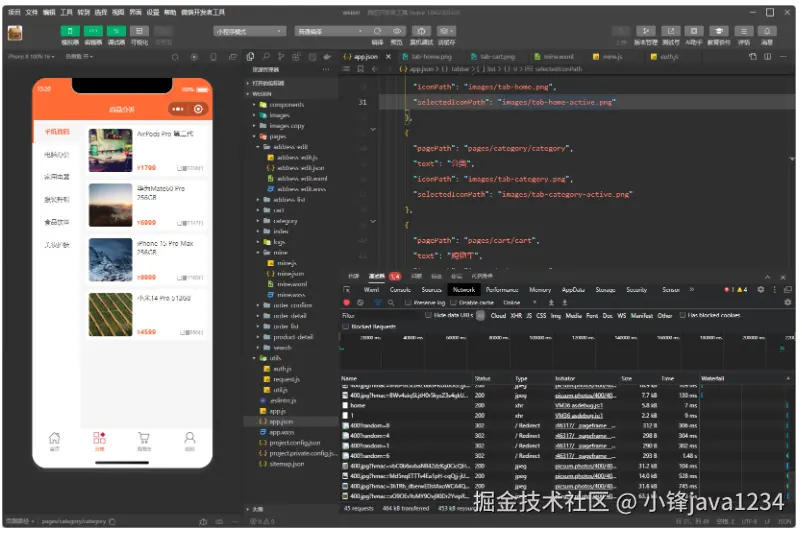Click the Clear Cache (清缓存) layers icon
The width and height of the screenshot is (802, 533).
[446, 31]
